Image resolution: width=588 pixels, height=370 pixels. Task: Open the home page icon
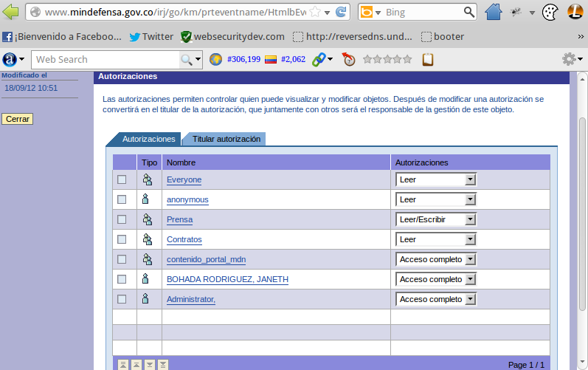(493, 12)
